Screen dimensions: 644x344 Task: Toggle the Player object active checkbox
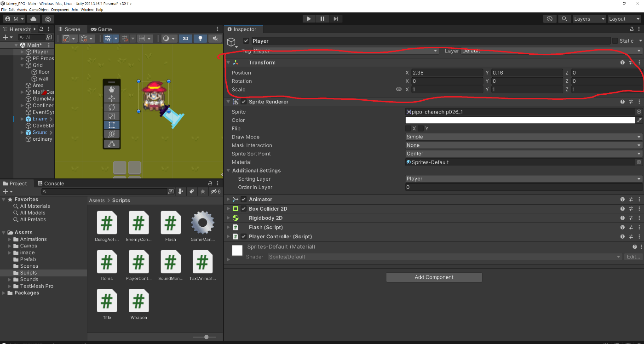(246, 41)
